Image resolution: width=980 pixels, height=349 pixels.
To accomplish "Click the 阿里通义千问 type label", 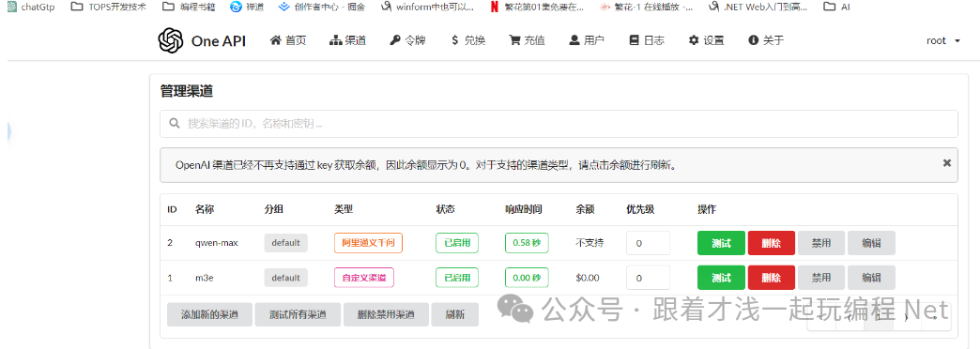I will point(368,243).
